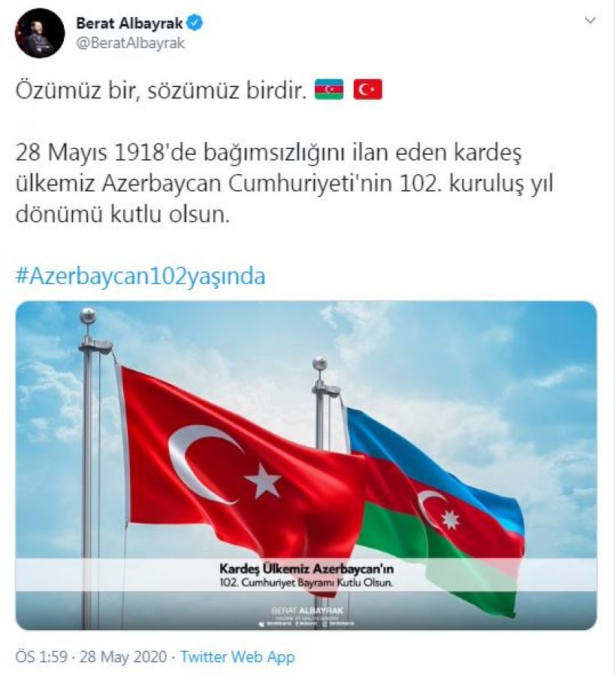Click the first line Özümüz bir, sözümüz birdir
The width and height of the screenshot is (616, 676).
point(161,90)
